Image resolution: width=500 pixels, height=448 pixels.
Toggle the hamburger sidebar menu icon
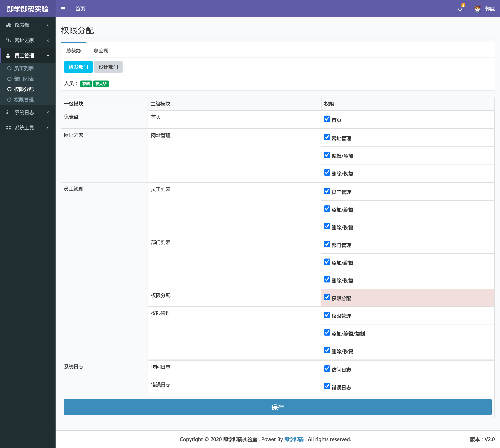pyautogui.click(x=63, y=9)
